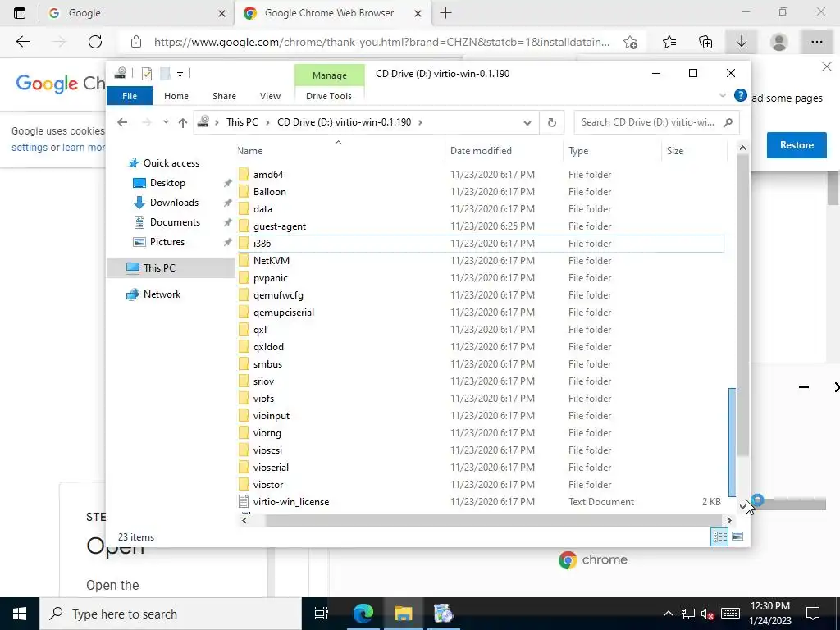The width and height of the screenshot is (840, 630).
Task: Close the Google tab
Action: pos(221,13)
